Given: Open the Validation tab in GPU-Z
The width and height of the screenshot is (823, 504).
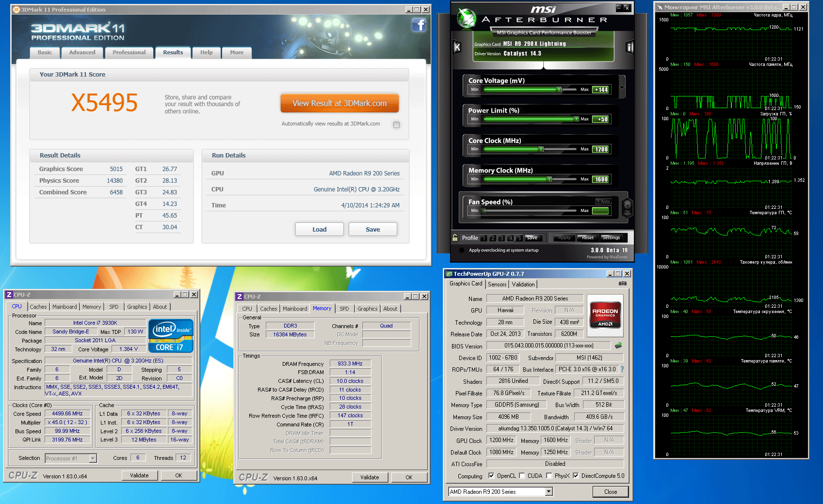Looking at the screenshot, I should click(523, 284).
